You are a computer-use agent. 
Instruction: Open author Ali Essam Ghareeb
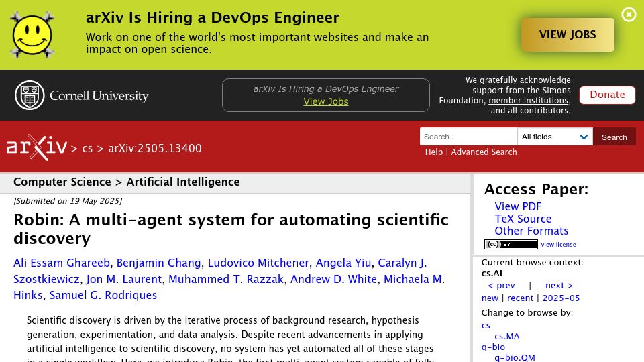(62, 263)
